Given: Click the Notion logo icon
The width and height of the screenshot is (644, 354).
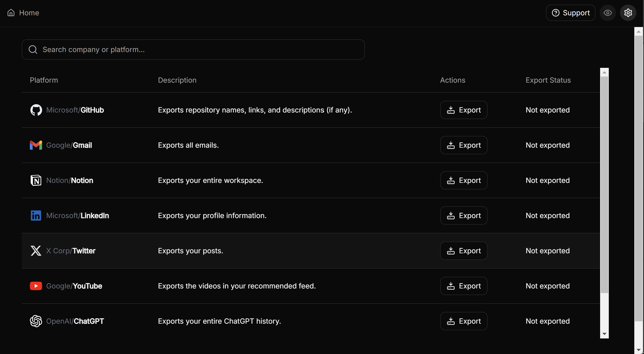Looking at the screenshot, I should click(36, 180).
